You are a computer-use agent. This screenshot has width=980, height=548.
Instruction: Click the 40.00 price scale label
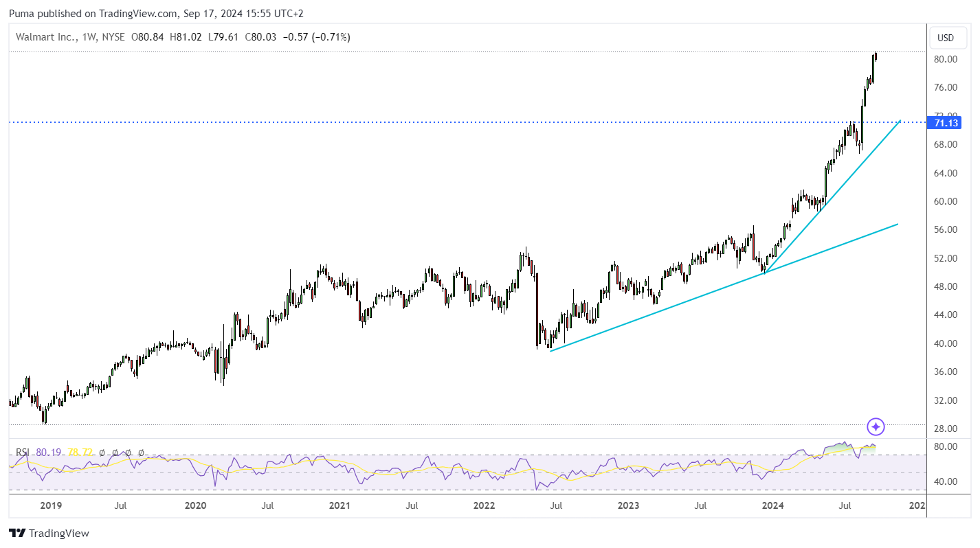coord(946,343)
